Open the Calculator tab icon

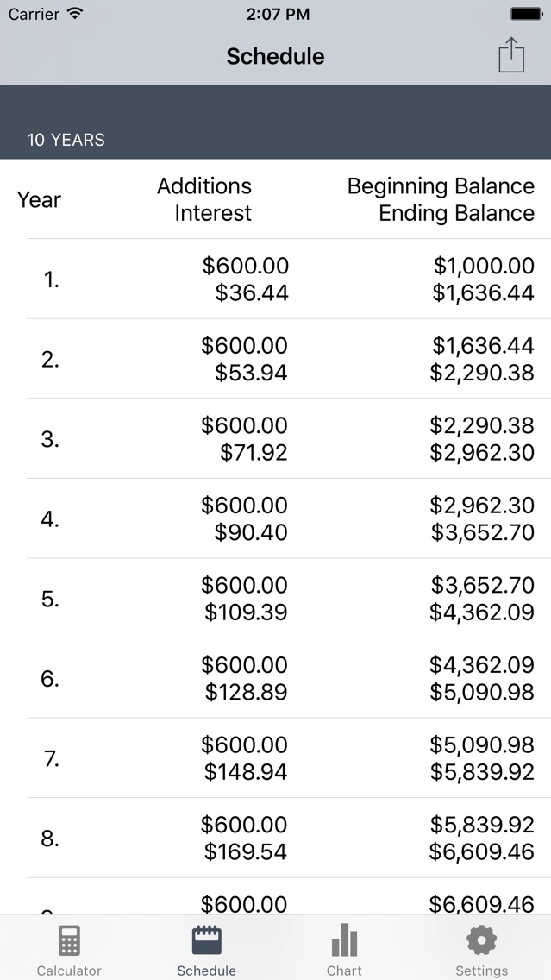pyautogui.click(x=69, y=940)
